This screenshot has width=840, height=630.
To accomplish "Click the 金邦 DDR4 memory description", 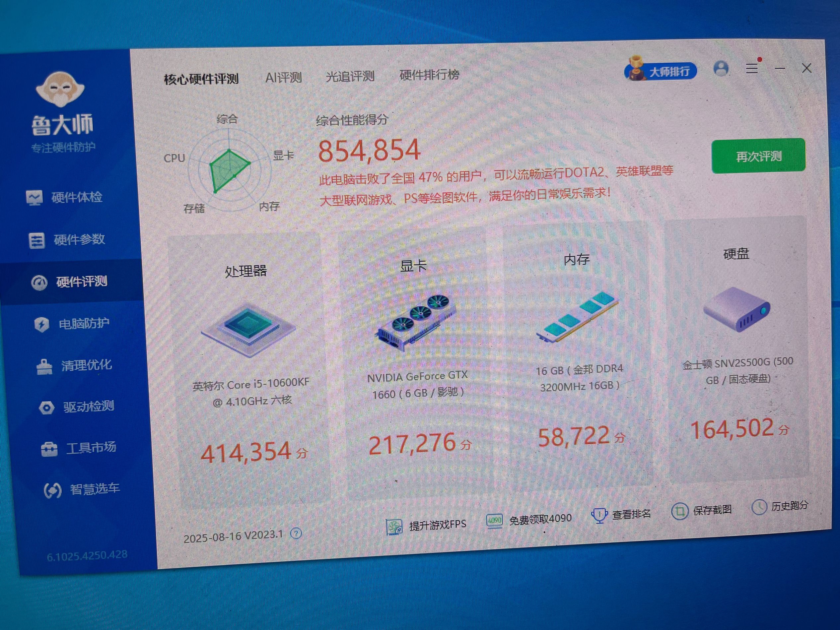I will (x=580, y=378).
